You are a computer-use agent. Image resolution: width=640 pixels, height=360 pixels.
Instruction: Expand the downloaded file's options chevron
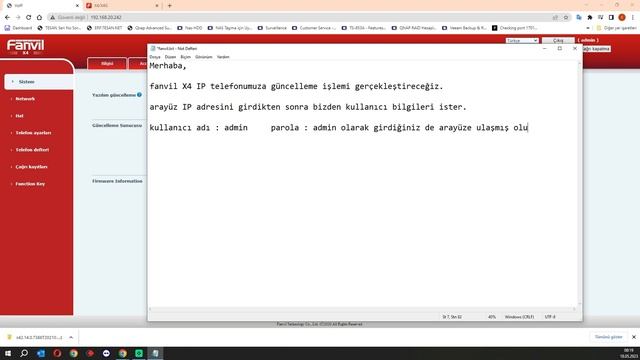coord(71,338)
